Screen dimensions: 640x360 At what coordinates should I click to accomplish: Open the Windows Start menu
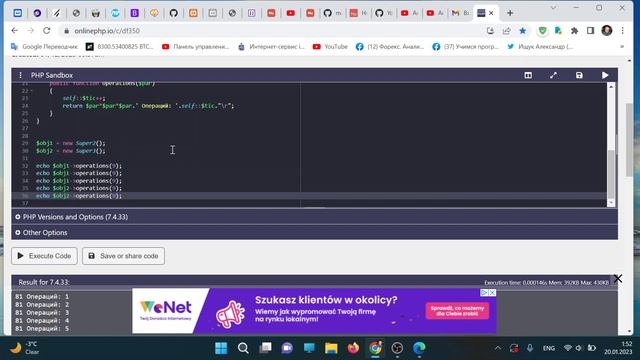point(221,348)
